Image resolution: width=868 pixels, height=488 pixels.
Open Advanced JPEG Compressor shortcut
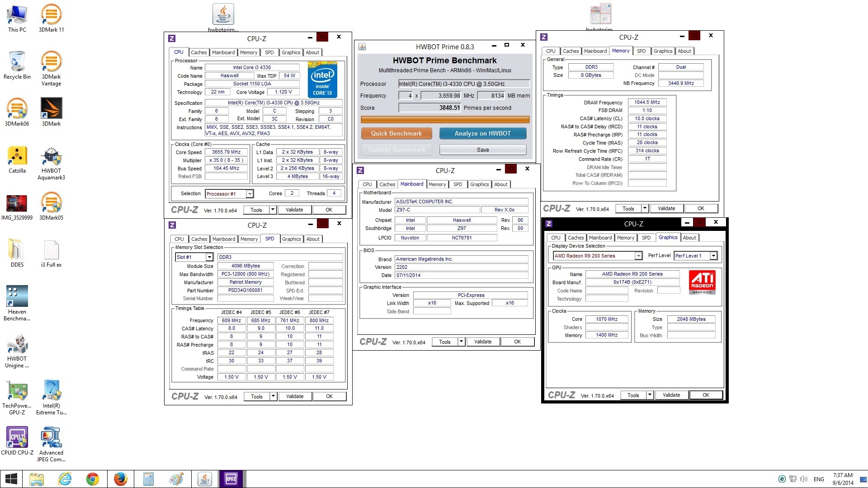click(x=51, y=444)
